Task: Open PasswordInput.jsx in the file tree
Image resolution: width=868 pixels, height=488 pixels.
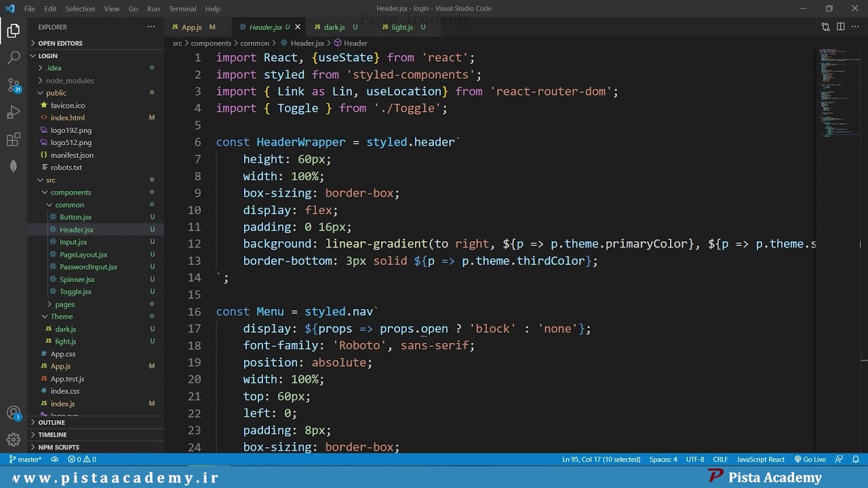Action: pyautogui.click(x=96, y=267)
